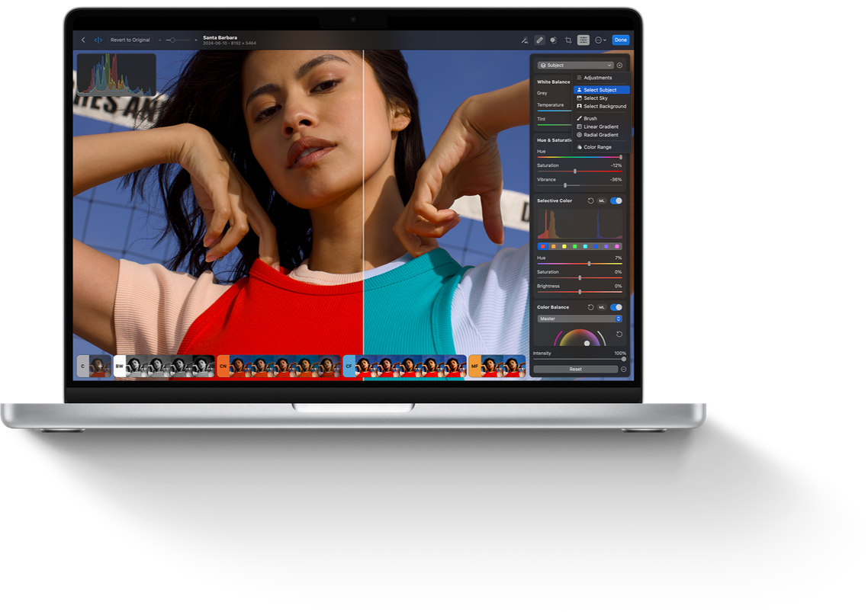Select the BW preset thumbnail group
The image size is (868, 612).
[x=163, y=366]
